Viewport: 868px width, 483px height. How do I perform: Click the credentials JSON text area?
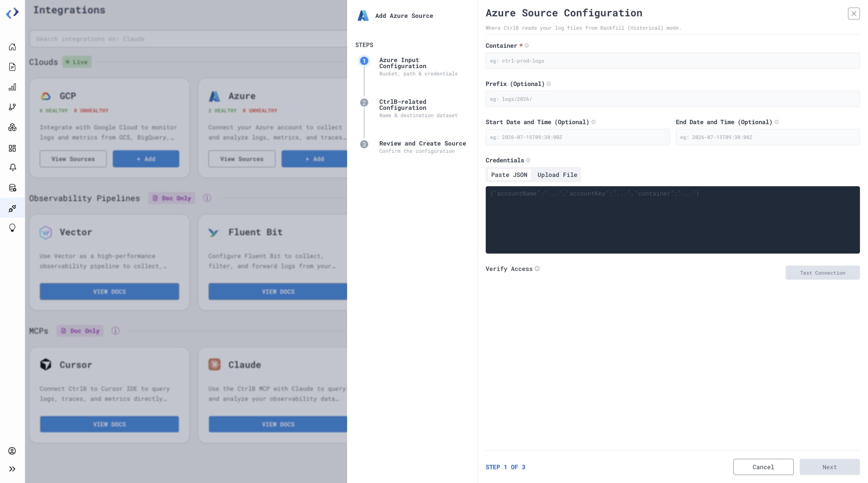673,220
